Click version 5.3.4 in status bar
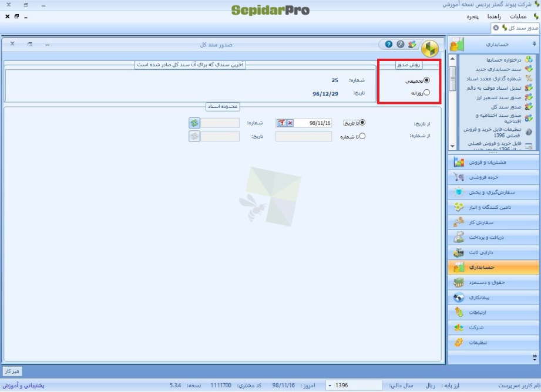The image size is (541, 392). [175, 386]
